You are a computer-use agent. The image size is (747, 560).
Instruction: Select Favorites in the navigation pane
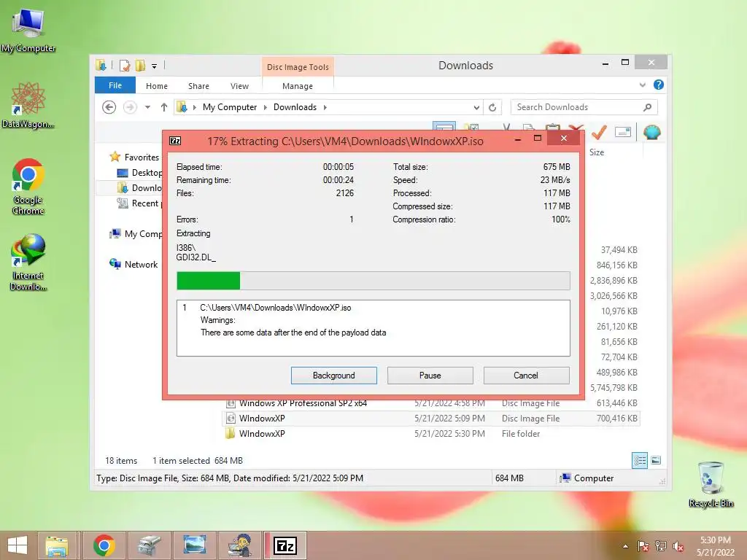tap(135, 157)
